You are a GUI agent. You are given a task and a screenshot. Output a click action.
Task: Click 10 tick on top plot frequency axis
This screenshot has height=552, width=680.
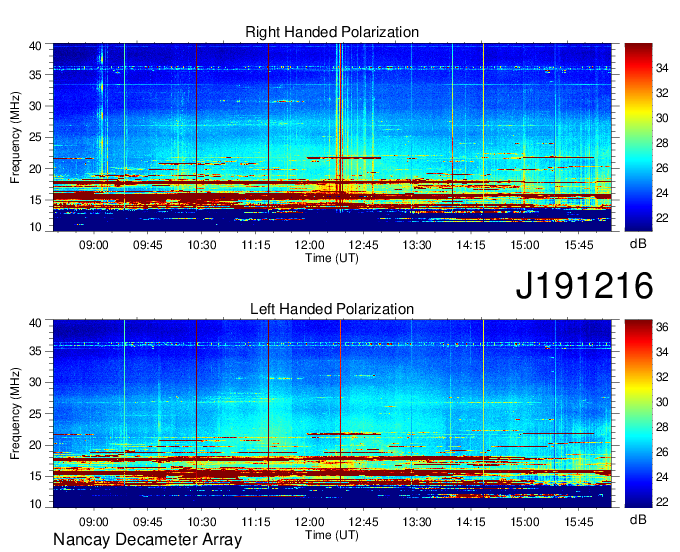[x=35, y=227]
